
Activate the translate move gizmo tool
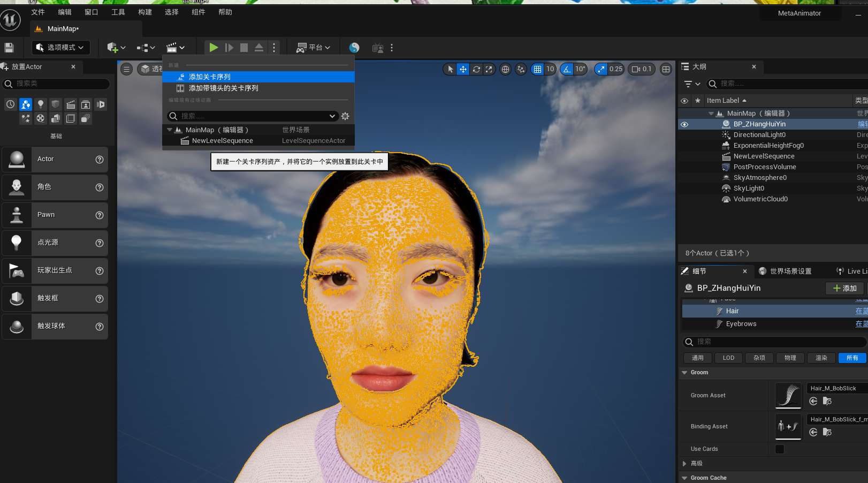[x=463, y=69]
